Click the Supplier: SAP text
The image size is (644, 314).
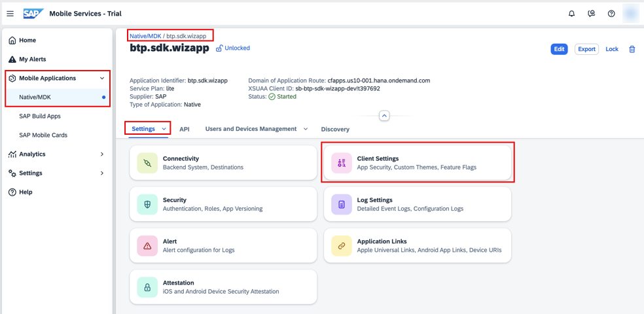pyautogui.click(x=149, y=96)
